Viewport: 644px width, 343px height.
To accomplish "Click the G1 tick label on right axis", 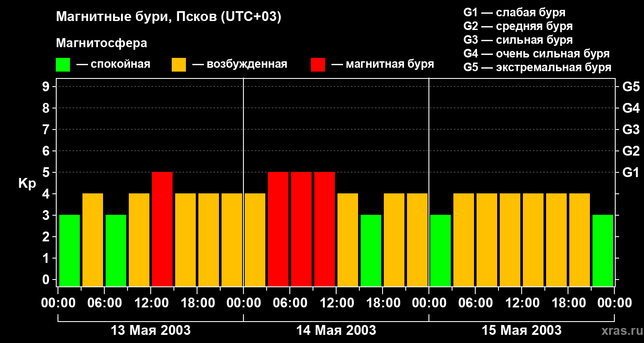I will (x=631, y=173).
